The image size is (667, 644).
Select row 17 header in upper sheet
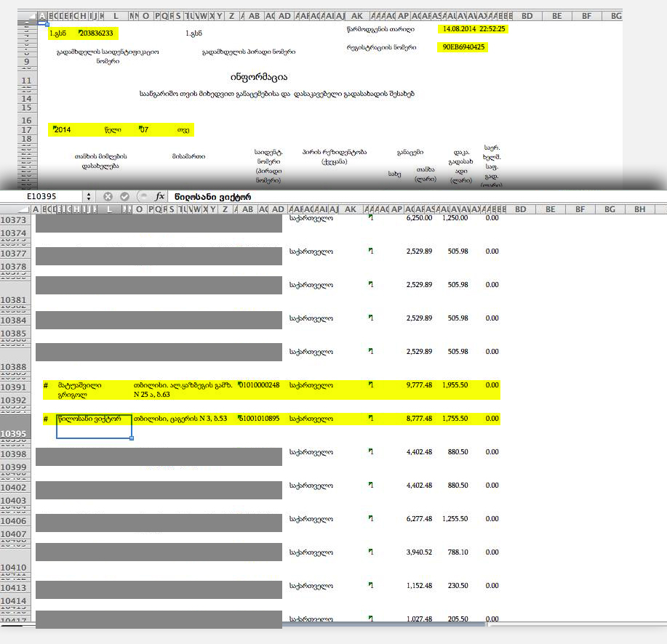pos(27,129)
